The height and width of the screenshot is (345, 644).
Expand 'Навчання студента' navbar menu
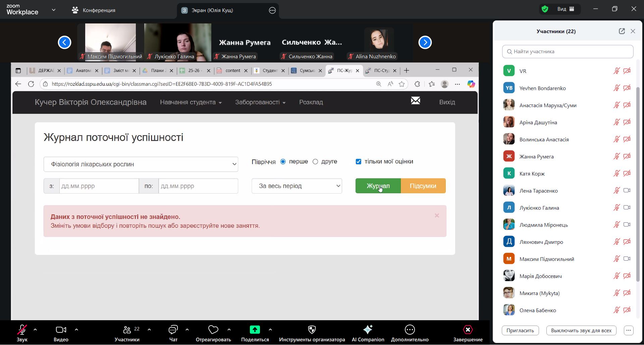point(191,102)
